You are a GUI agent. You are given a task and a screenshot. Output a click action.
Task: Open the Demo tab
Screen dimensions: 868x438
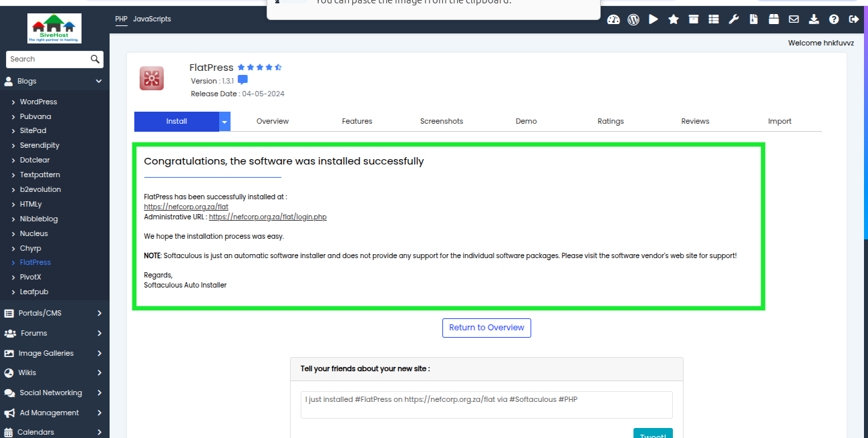pos(526,121)
